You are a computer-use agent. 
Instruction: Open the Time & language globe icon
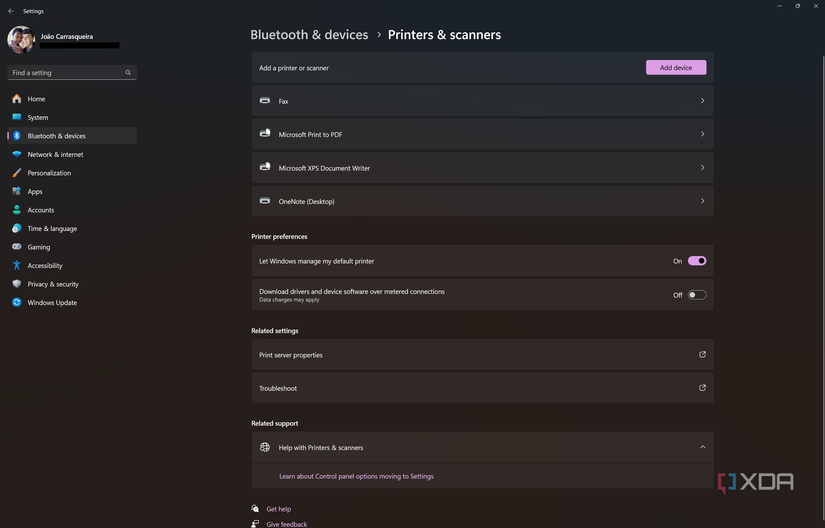(x=17, y=228)
